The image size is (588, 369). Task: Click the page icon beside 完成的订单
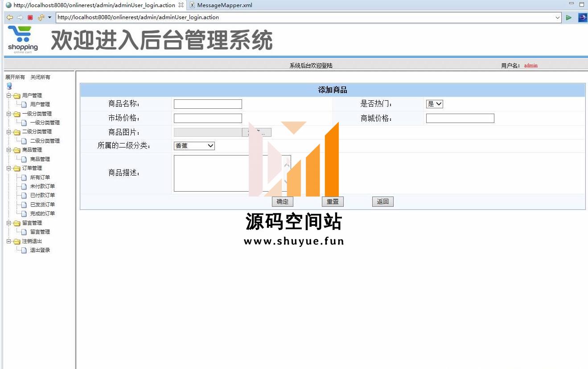[24, 213]
